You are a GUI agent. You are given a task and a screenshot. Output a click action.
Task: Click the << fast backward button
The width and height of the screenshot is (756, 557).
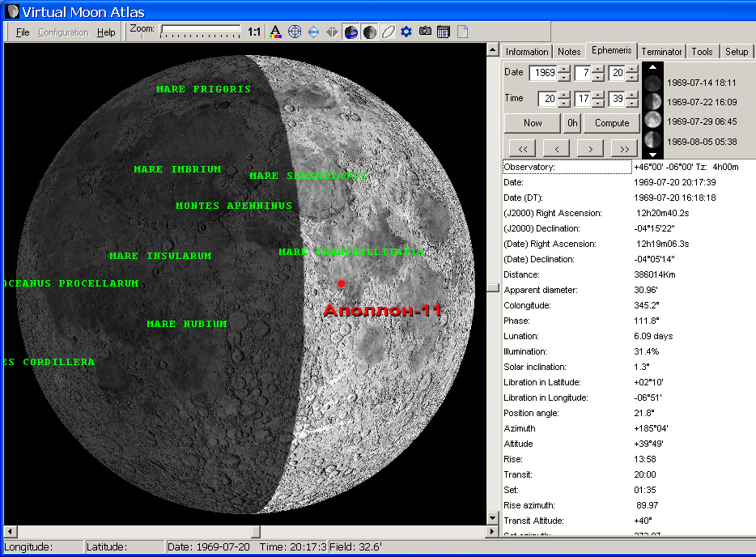[x=523, y=148]
